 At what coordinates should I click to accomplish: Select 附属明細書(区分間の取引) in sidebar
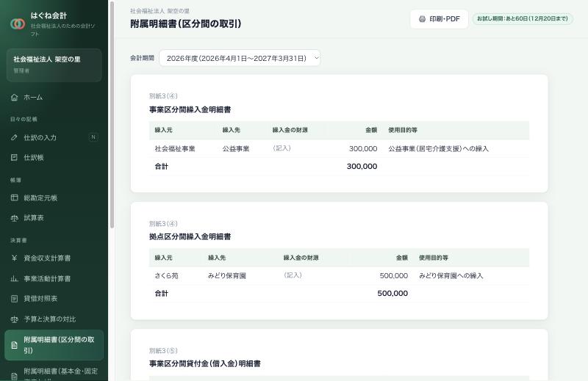[x=54, y=345]
